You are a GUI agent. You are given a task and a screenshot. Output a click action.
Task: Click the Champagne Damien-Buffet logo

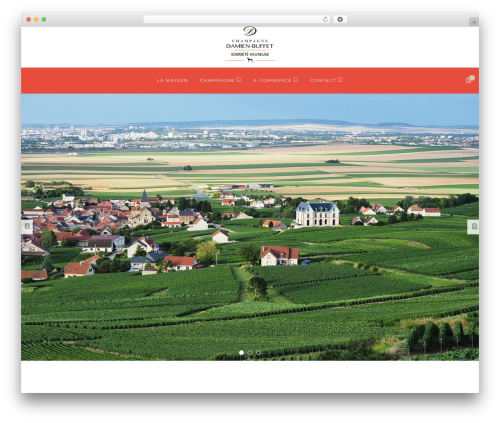pos(250,44)
